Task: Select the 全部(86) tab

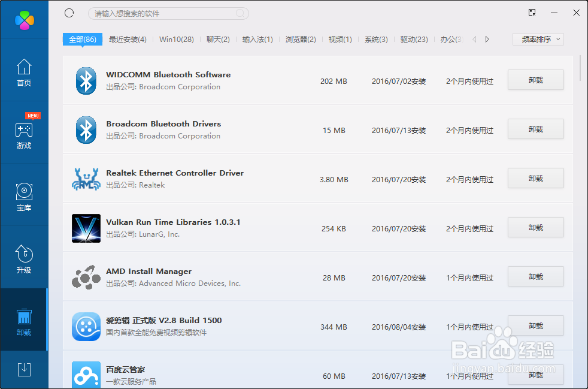Action: [83, 40]
